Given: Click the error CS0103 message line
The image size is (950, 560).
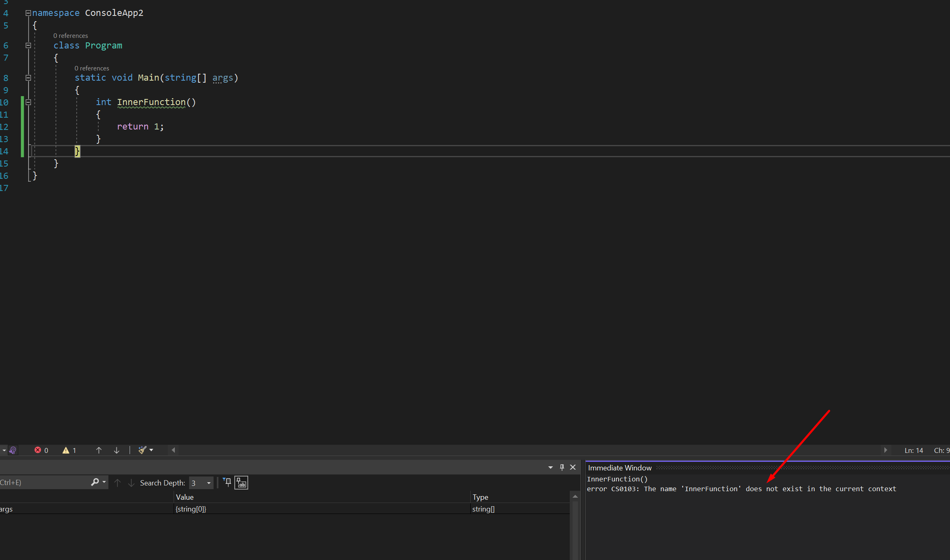Looking at the screenshot, I should tap(741, 489).
